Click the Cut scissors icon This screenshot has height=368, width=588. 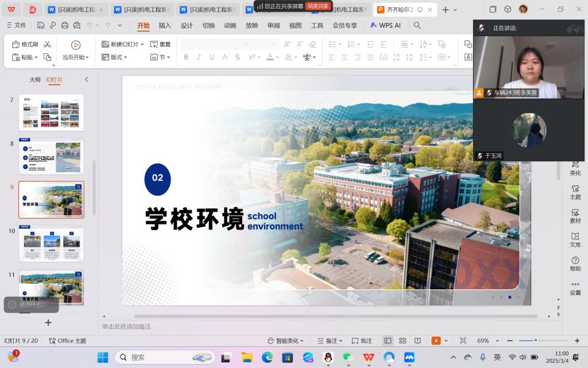(48, 44)
